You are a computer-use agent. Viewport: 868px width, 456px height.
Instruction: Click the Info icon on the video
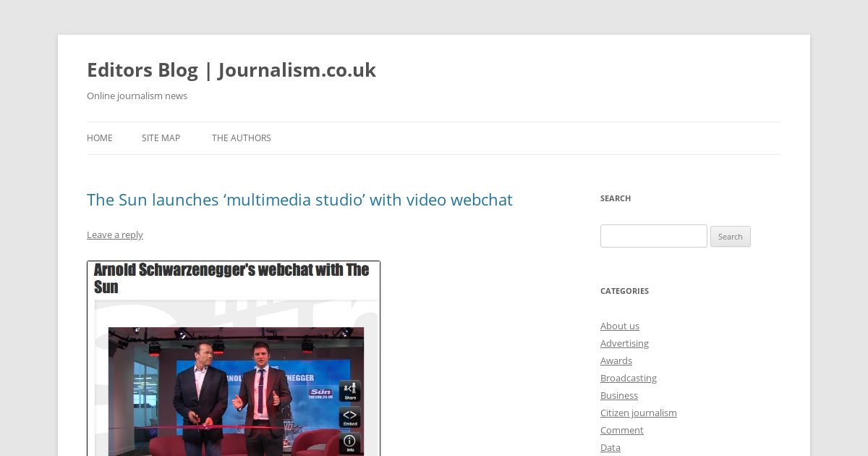[350, 443]
